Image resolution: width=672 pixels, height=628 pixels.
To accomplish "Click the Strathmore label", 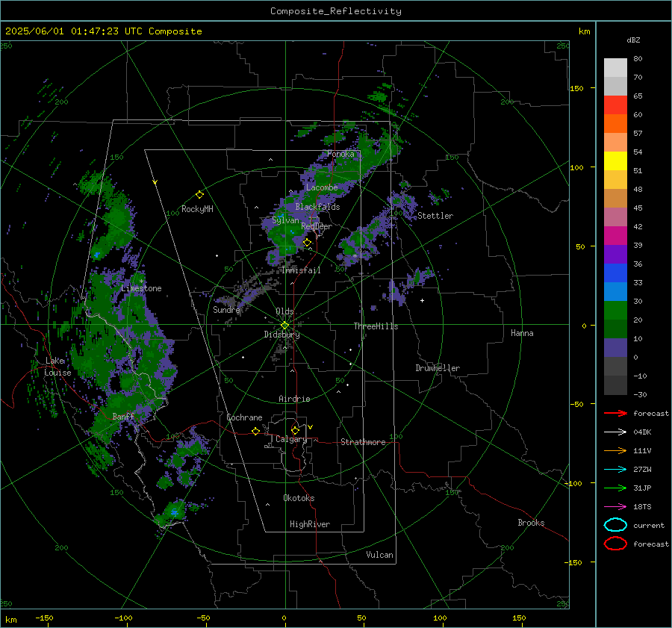I will (x=363, y=442).
